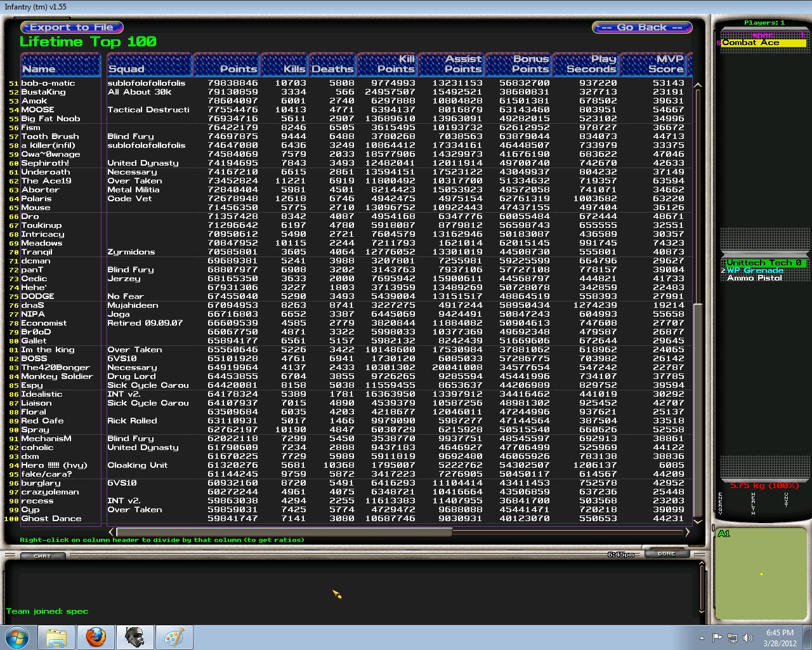Launch Paint from the taskbar
The image size is (812, 650).
(174, 637)
